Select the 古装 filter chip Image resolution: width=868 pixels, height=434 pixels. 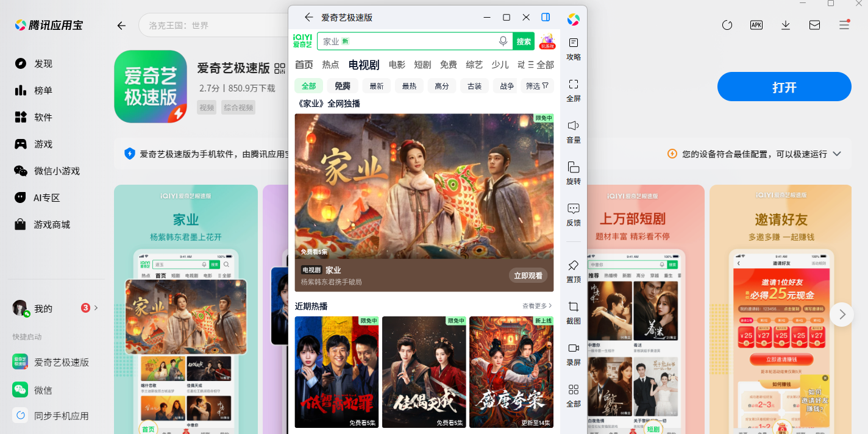(474, 86)
